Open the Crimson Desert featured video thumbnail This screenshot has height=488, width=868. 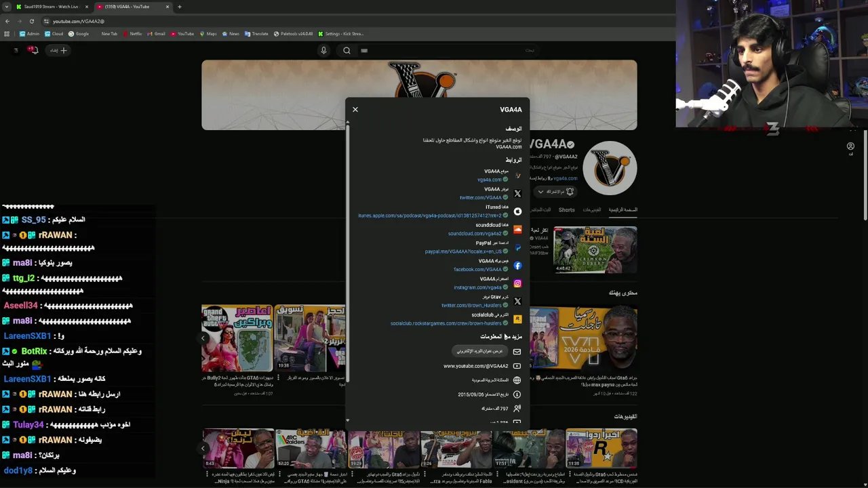coord(595,249)
